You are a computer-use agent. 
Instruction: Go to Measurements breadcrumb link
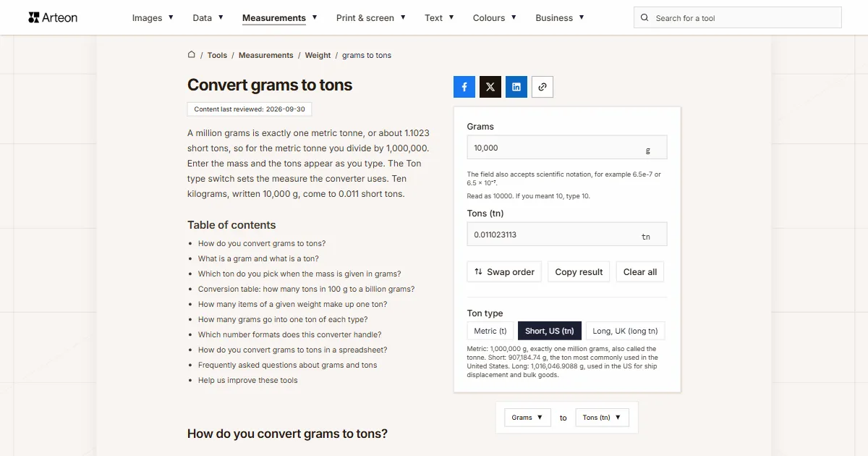266,55
